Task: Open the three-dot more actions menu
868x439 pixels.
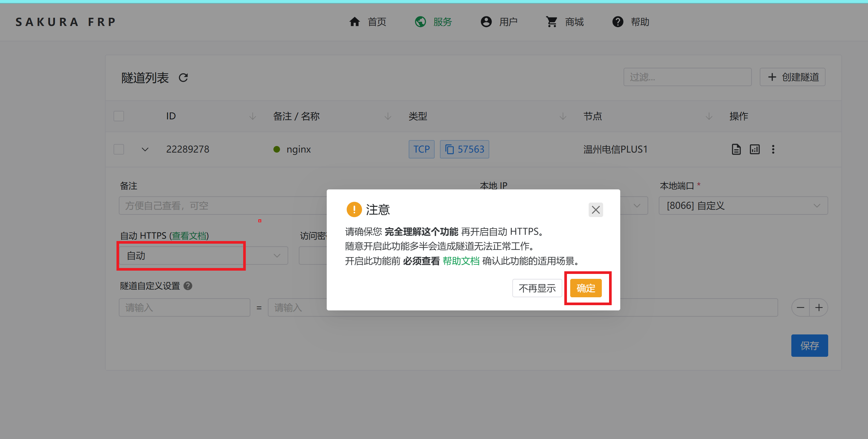Action: point(773,149)
